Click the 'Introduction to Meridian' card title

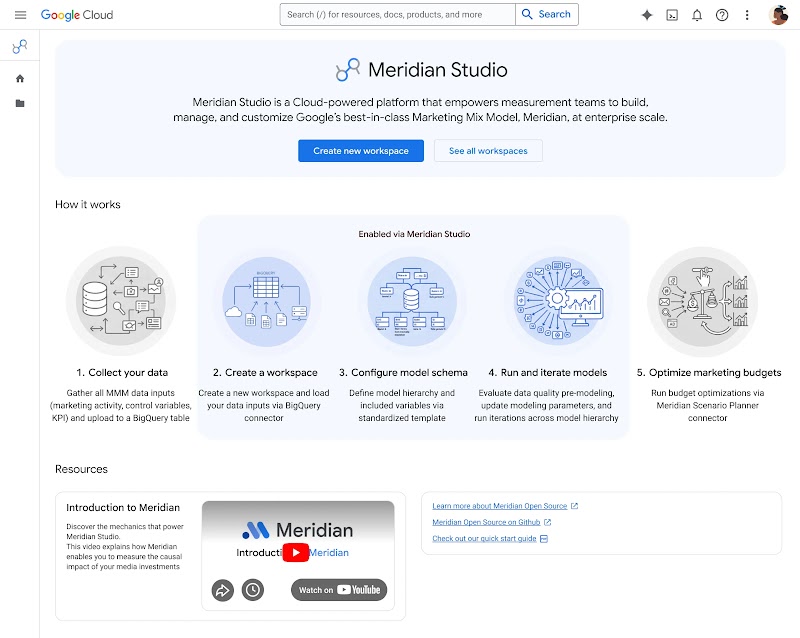123,507
